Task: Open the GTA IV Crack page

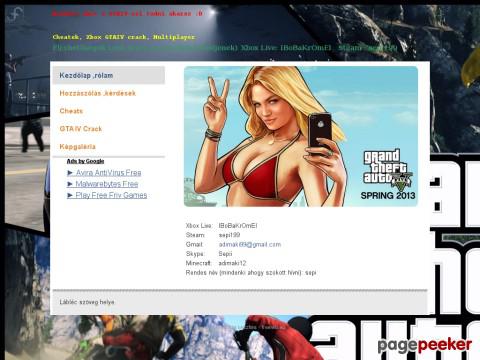Action: click(x=81, y=129)
